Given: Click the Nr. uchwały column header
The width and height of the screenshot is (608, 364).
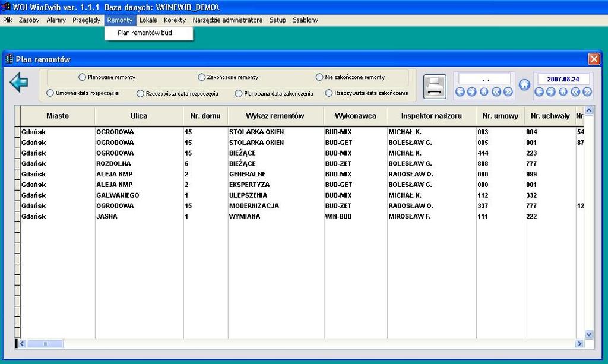Looking at the screenshot, I should click(550, 116).
